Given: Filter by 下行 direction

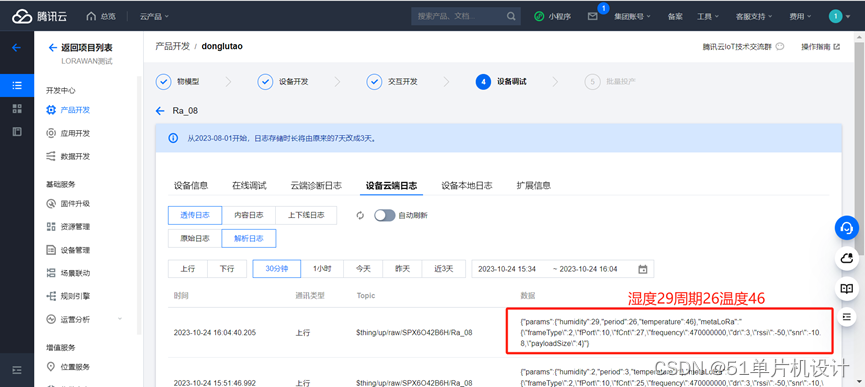Looking at the screenshot, I should click(227, 269).
